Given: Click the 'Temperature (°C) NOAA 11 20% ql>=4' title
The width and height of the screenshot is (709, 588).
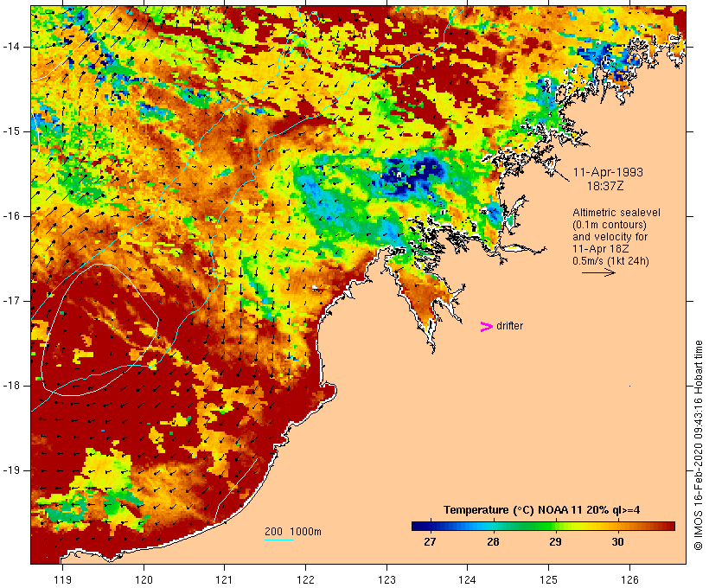Looking at the screenshot, I should 541,510.
